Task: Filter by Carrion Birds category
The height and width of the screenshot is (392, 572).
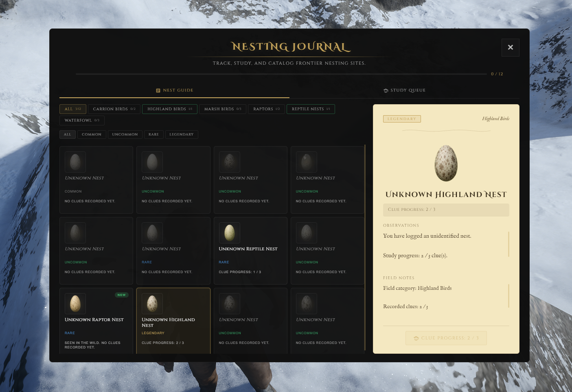Action: (x=114, y=109)
